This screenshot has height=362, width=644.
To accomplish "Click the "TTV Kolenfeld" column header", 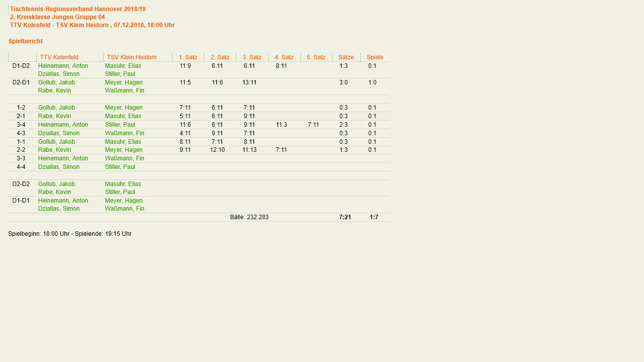I will click(59, 57).
